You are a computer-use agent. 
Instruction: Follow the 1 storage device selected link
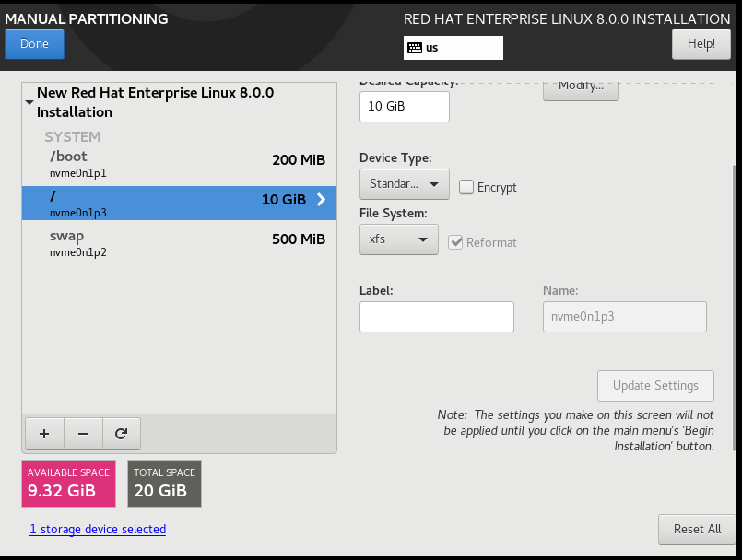pyautogui.click(x=97, y=529)
